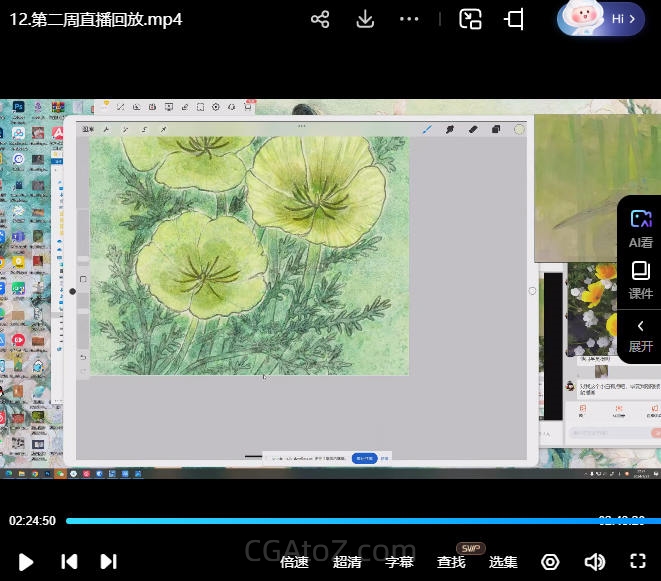This screenshot has width=661, height=581.
Task: Enable picture-in-picture mini window mode
Action: (x=470, y=20)
